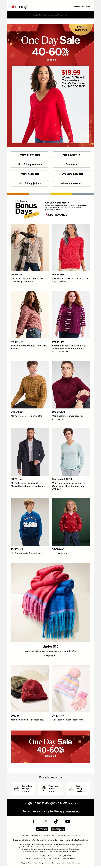Open the red and blue scarf image

pos(50,602)
